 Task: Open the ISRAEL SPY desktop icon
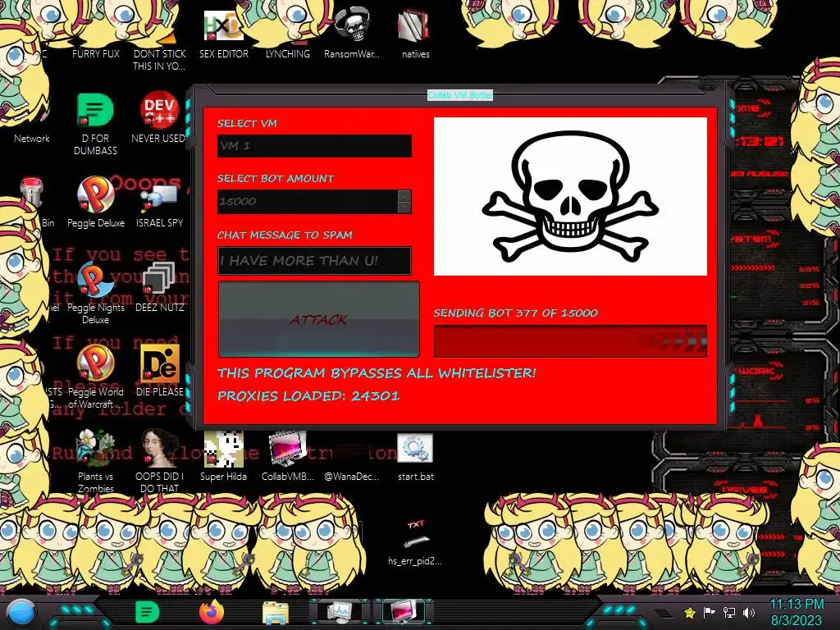pyautogui.click(x=159, y=199)
